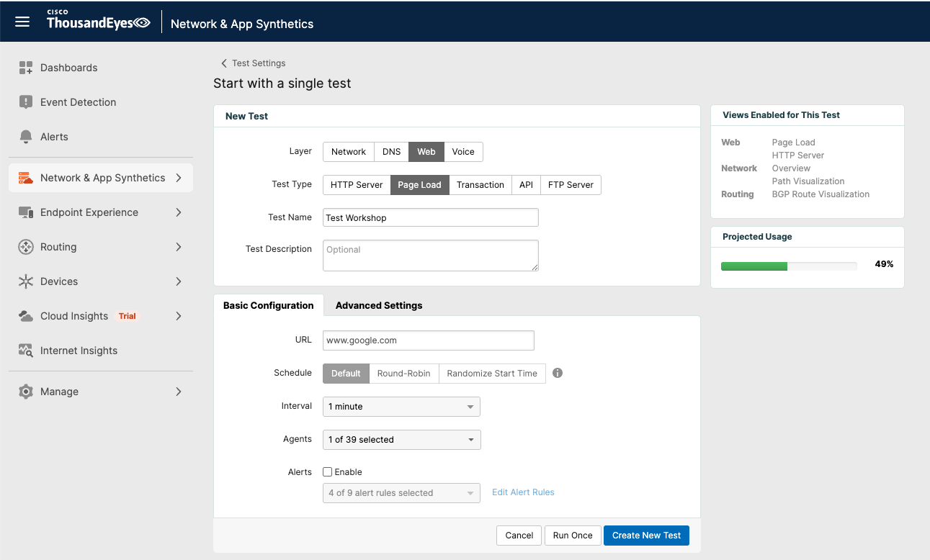930x560 pixels.
Task: Set schedule to Default
Action: pyautogui.click(x=346, y=374)
